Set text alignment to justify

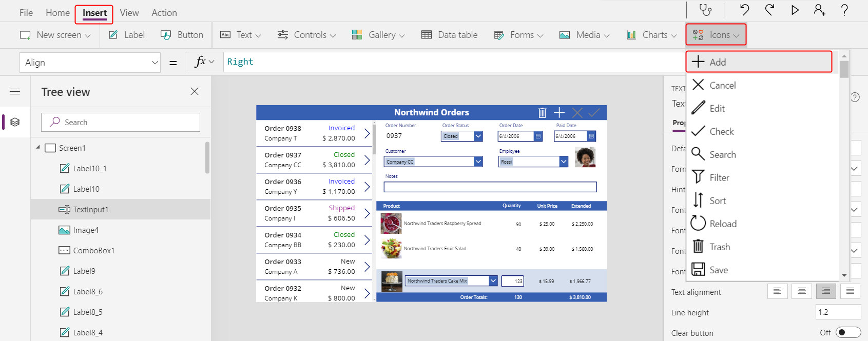tap(850, 291)
